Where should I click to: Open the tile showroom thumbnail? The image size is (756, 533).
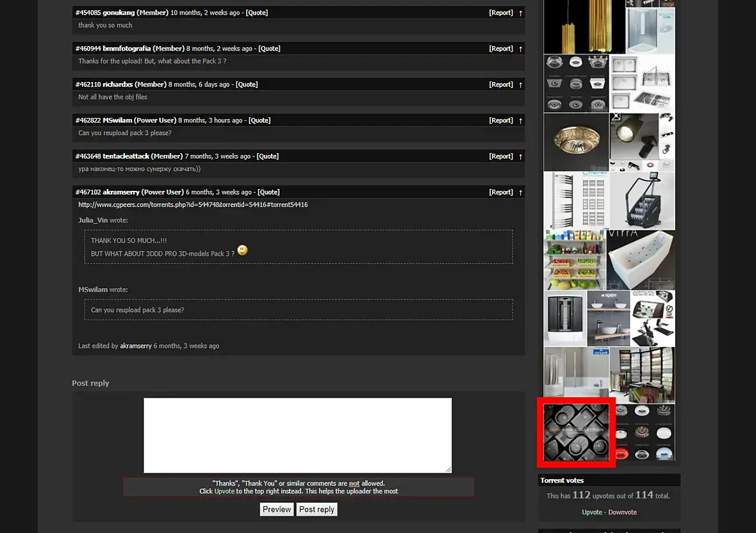point(642,375)
